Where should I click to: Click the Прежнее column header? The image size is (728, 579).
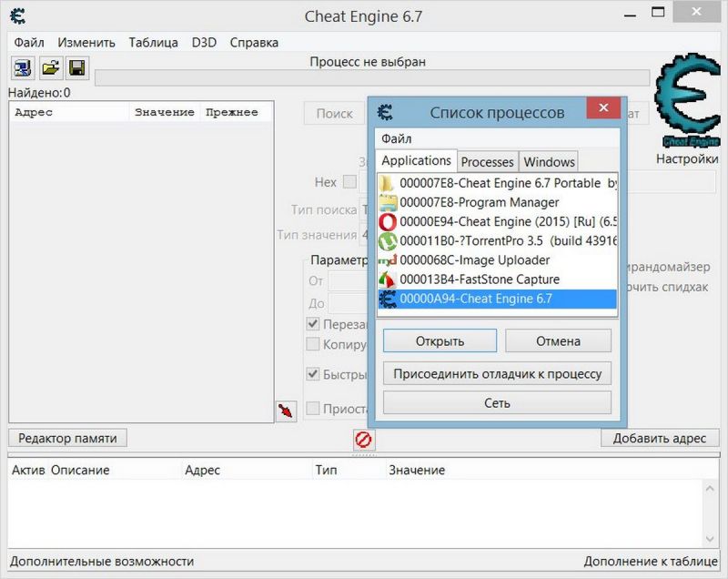pos(235,112)
